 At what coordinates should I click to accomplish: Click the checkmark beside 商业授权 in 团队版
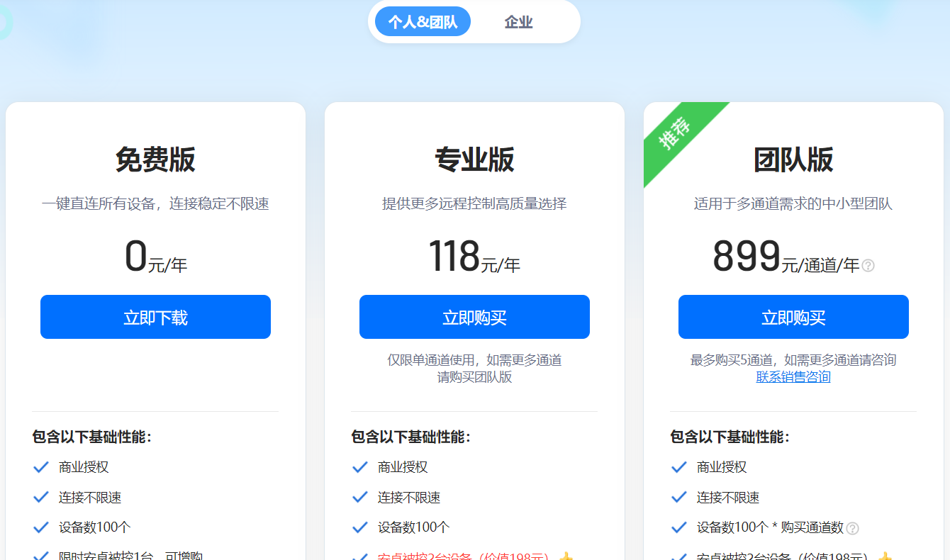tap(679, 467)
